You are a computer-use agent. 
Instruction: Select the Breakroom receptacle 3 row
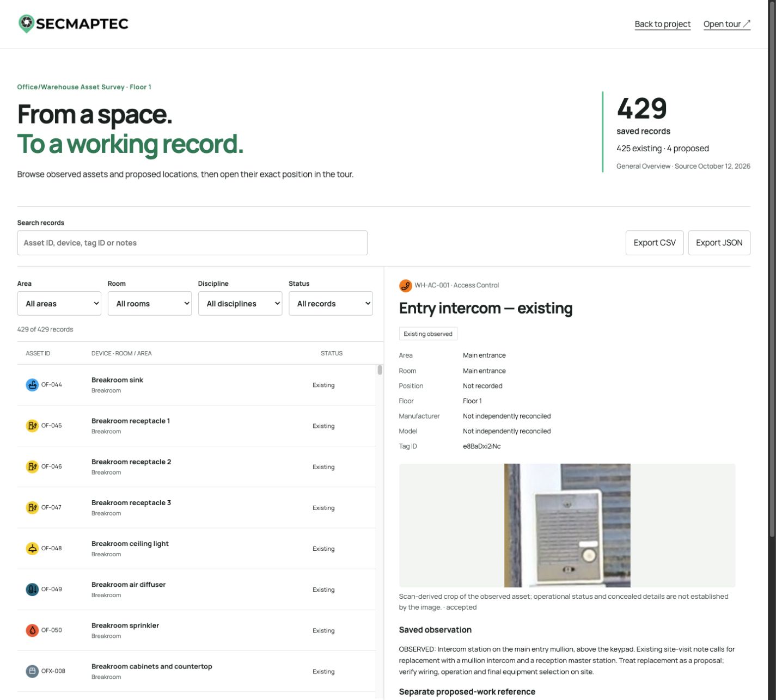click(197, 507)
